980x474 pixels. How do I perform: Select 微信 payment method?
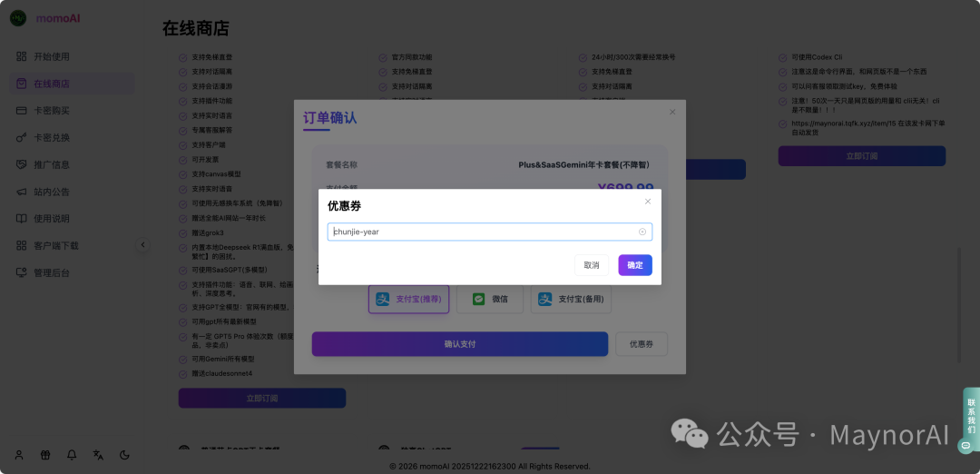(490, 300)
